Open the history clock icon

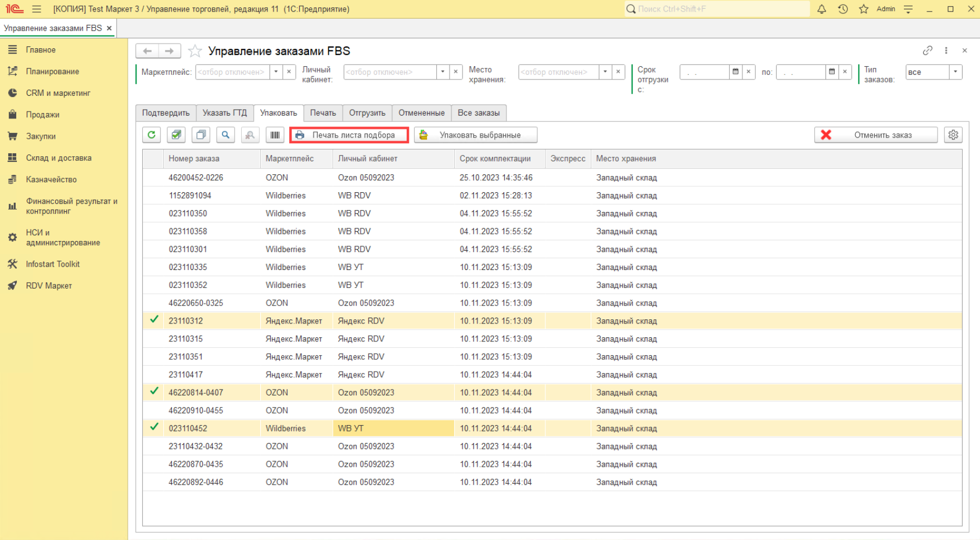(843, 9)
